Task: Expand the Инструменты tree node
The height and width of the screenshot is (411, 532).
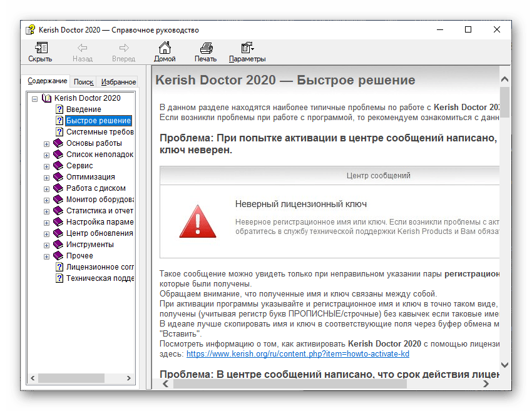Action: [x=46, y=245]
